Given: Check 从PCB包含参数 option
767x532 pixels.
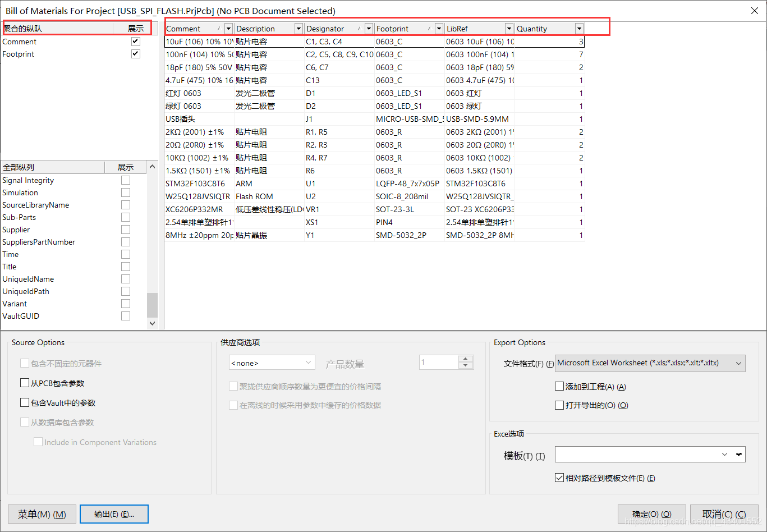Looking at the screenshot, I should click(25, 383).
